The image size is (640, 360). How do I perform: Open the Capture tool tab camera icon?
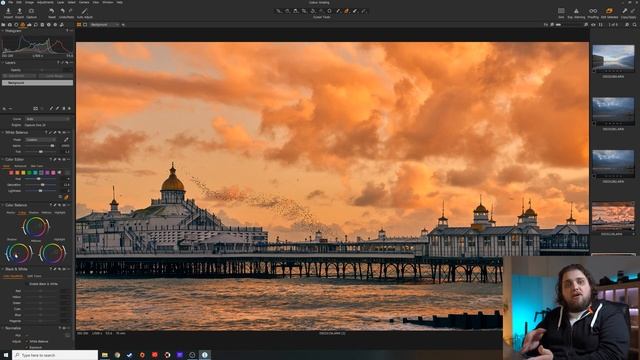click(10, 24)
